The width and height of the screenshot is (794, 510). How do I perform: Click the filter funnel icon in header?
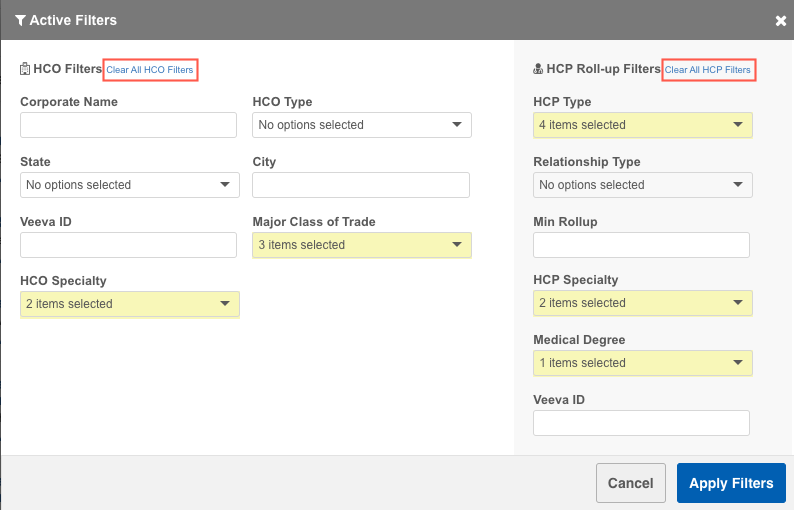pos(20,20)
